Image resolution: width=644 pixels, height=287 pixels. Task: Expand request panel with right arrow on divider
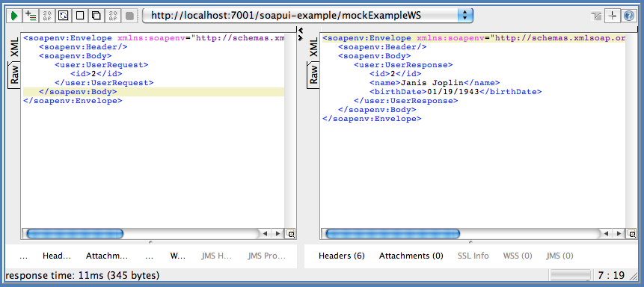pyautogui.click(x=300, y=38)
